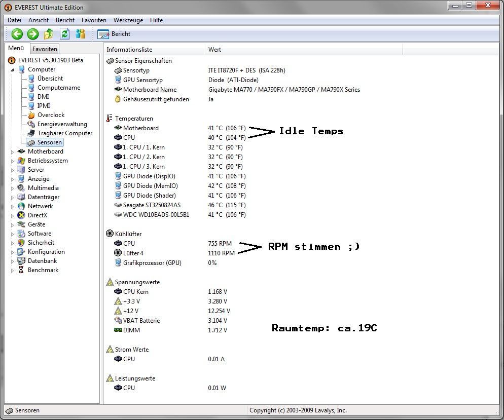
Task: Select the Lüfter 4 fan row
Action: click(174, 253)
